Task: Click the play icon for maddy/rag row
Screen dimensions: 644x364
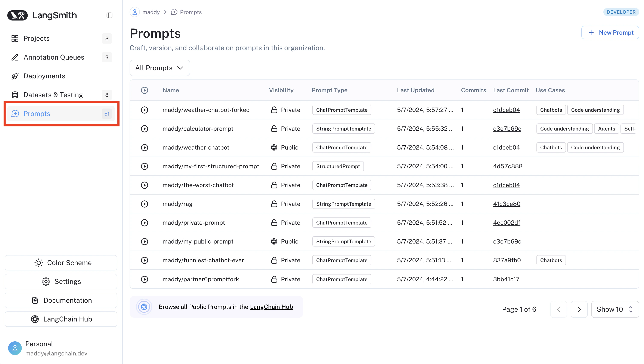Action: click(144, 204)
